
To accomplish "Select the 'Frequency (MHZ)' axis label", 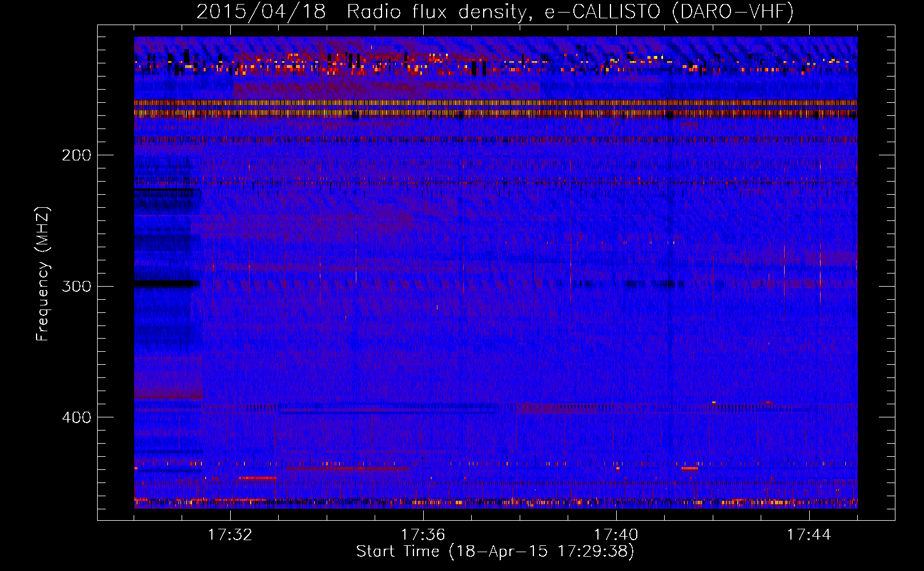I will point(43,274).
